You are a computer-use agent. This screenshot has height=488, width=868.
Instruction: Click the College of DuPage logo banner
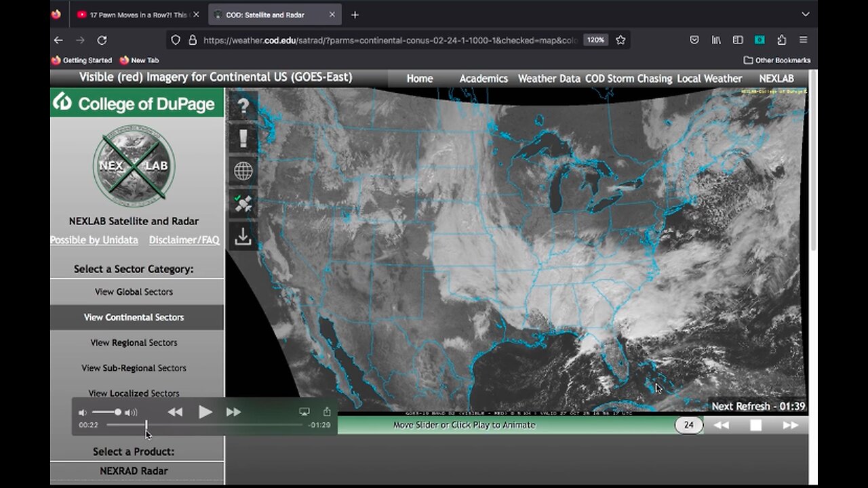pos(137,103)
